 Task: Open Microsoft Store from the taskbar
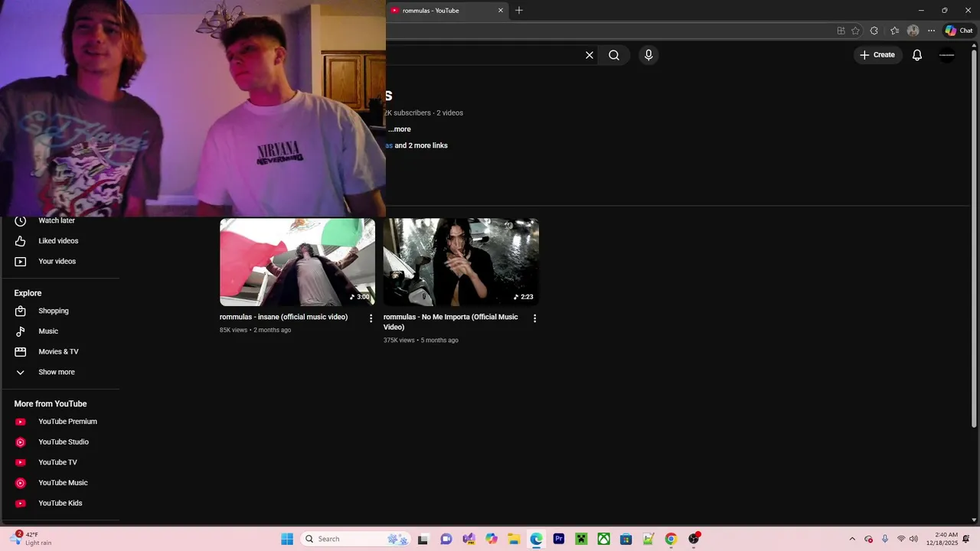(x=626, y=539)
